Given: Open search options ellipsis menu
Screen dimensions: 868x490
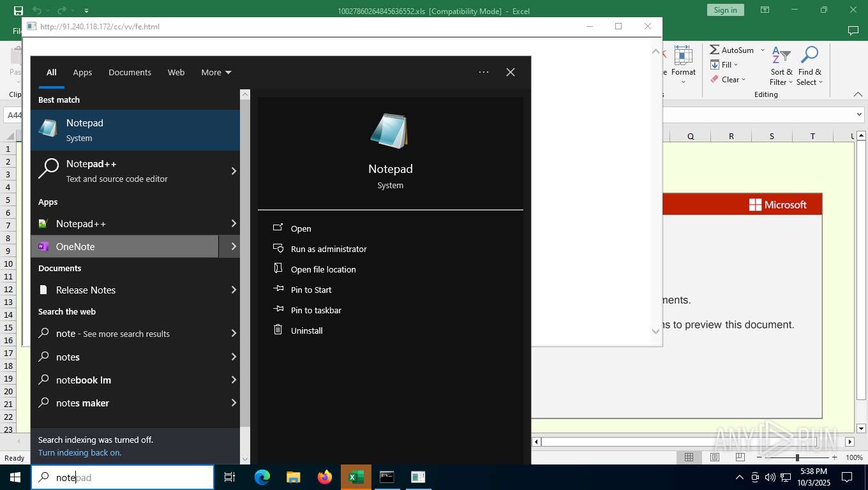Looking at the screenshot, I should 484,72.
